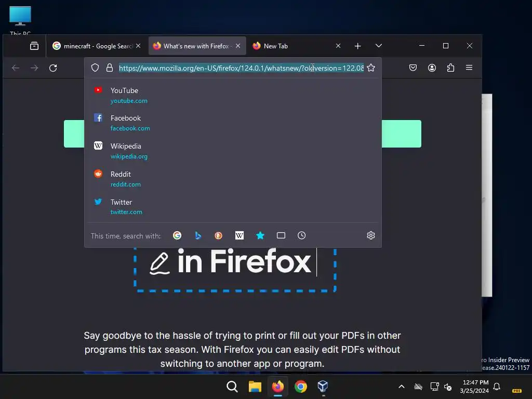Open File Explorer from taskbar

point(255,387)
